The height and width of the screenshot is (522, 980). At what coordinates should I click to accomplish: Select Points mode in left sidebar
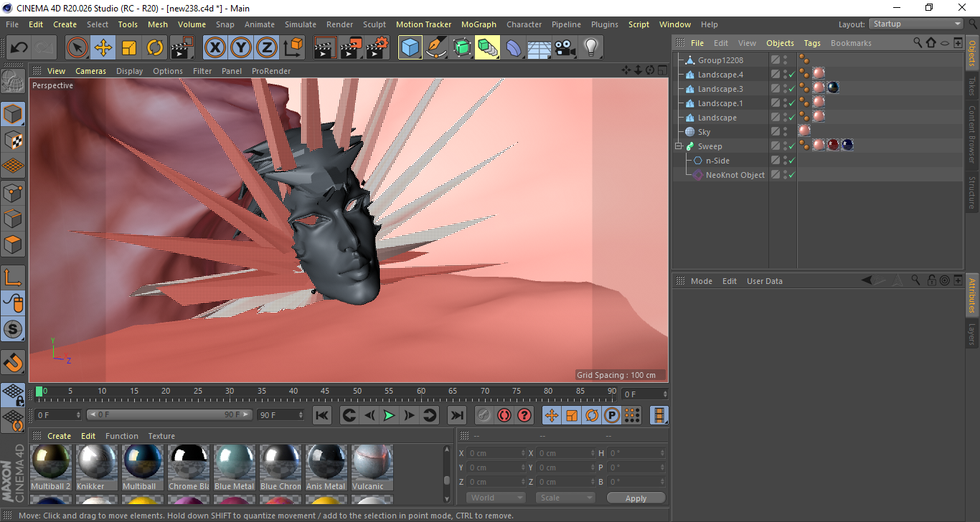click(x=14, y=192)
